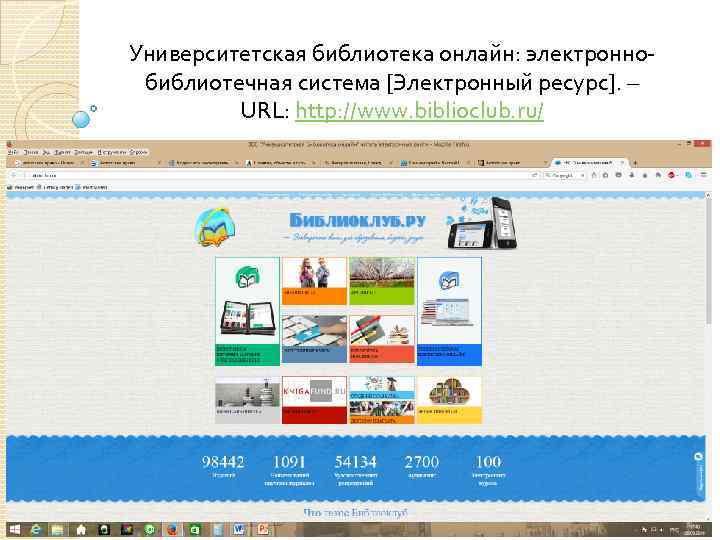Close the active browser tab

coord(622,163)
